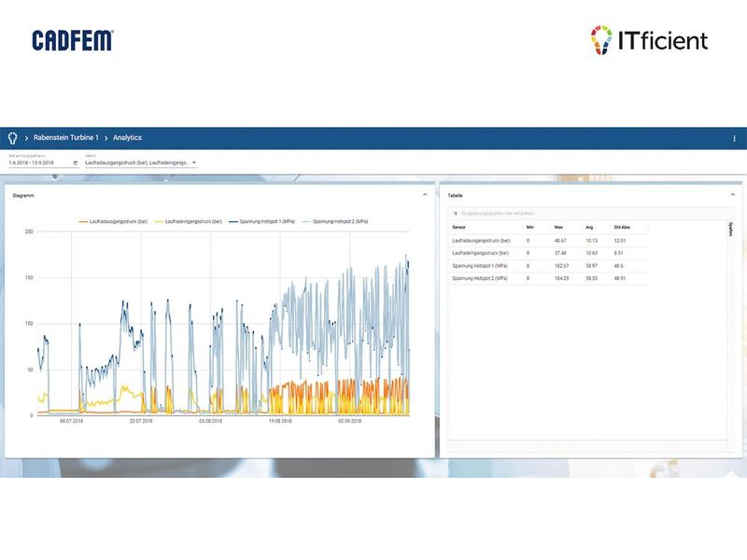This screenshot has height=560, width=747.
Task: Open the three-dot menu in the blue header
Action: coord(734,138)
